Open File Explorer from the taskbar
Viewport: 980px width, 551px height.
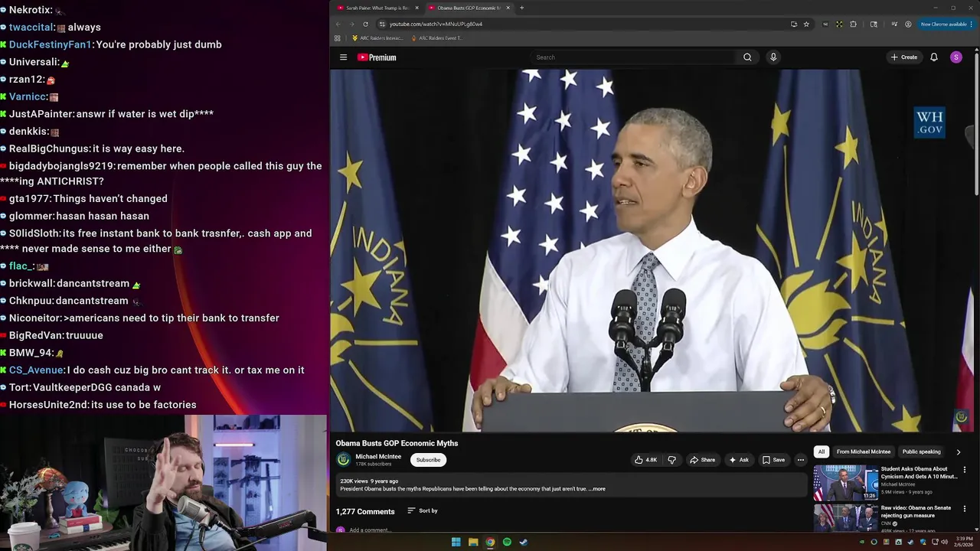tap(473, 542)
